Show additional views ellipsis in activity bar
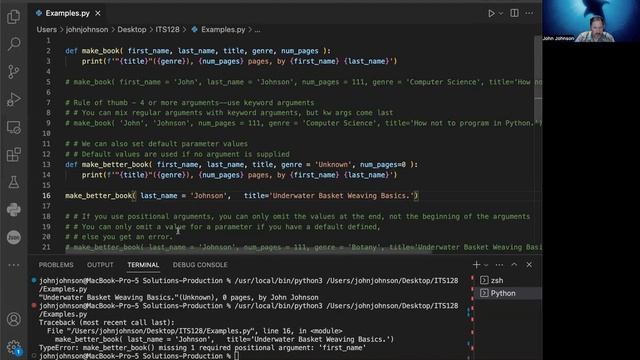The width and height of the screenshot is (640, 360). coord(13,265)
